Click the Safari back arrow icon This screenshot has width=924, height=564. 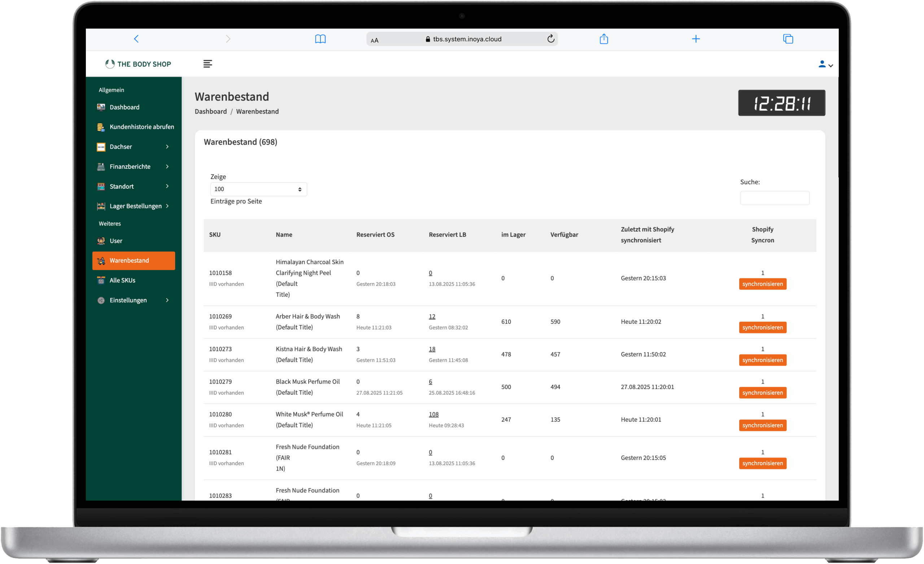tap(136, 39)
